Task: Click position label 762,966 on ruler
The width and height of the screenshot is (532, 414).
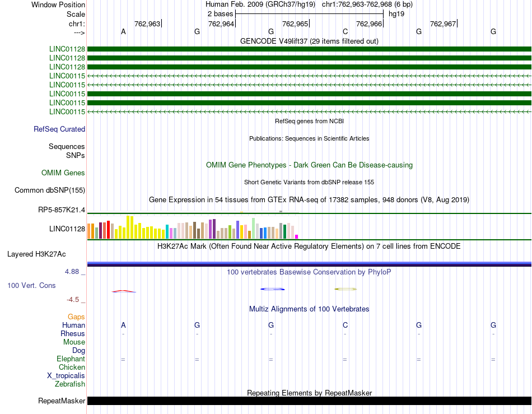Action: [x=369, y=24]
